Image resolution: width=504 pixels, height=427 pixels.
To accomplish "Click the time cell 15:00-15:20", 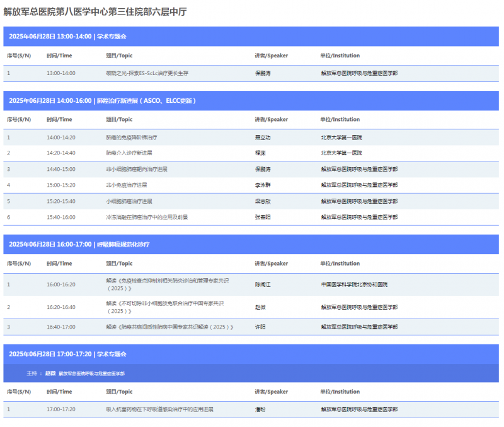I will point(61,185).
